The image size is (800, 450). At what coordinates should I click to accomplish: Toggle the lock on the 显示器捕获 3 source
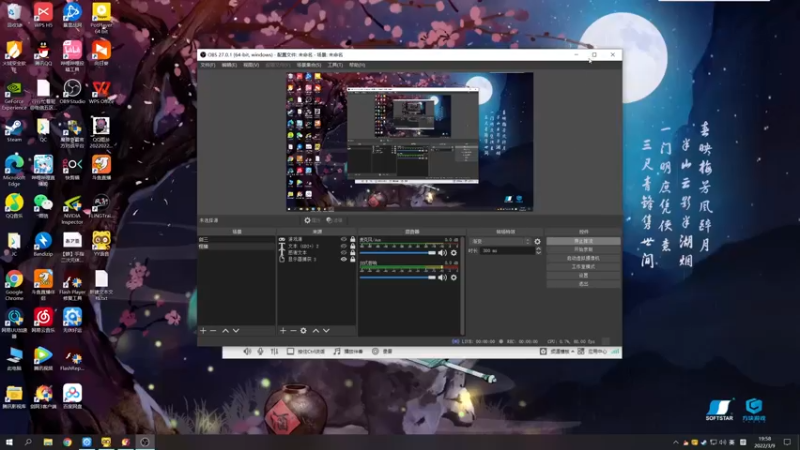tap(353, 259)
